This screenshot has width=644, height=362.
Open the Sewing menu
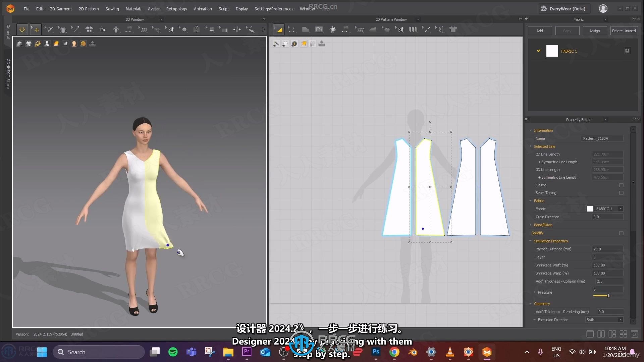point(112,9)
